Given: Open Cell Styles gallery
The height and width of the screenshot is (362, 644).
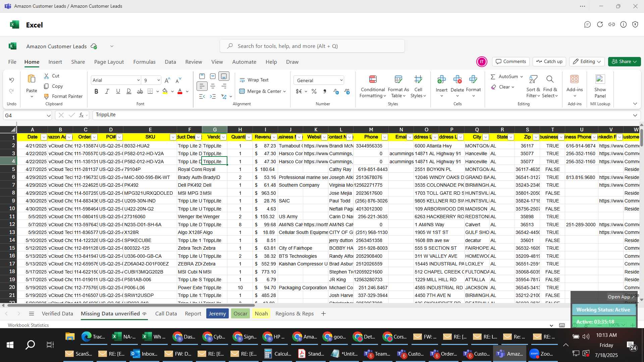Looking at the screenshot, I should coord(418,86).
